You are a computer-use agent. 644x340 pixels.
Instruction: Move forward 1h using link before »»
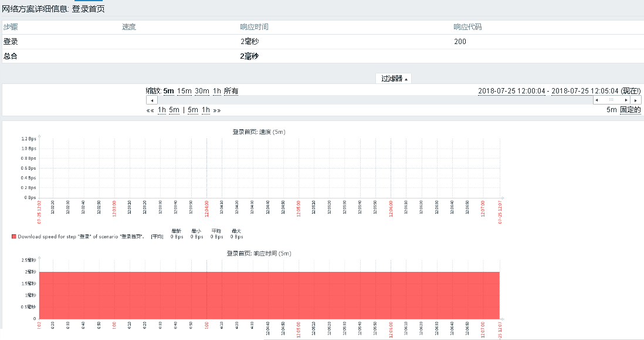coord(206,110)
